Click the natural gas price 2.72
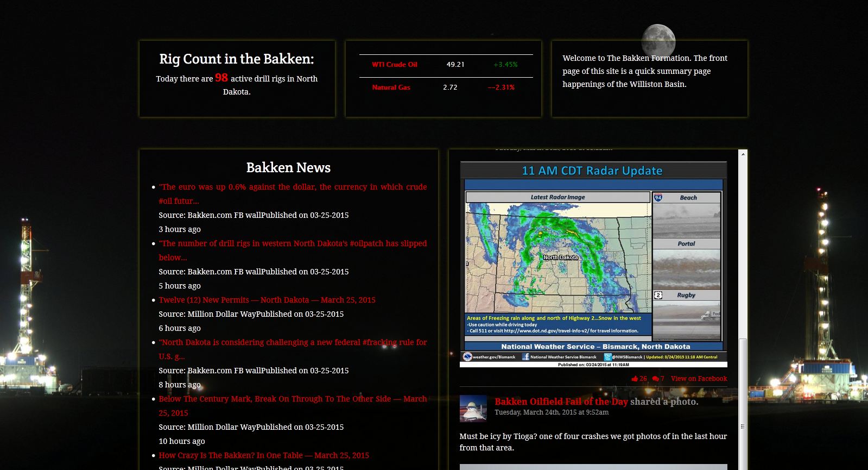The height and width of the screenshot is (470, 868). click(x=450, y=87)
